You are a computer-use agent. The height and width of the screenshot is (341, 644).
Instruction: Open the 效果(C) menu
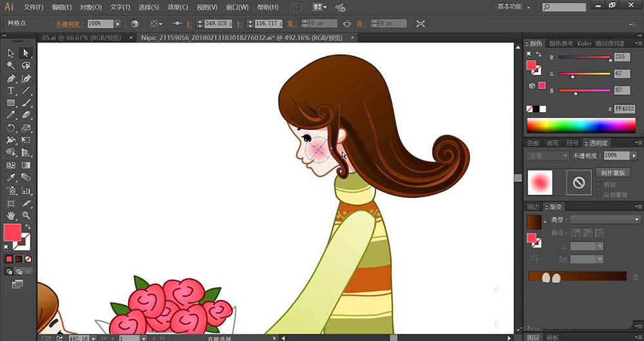[x=175, y=7]
